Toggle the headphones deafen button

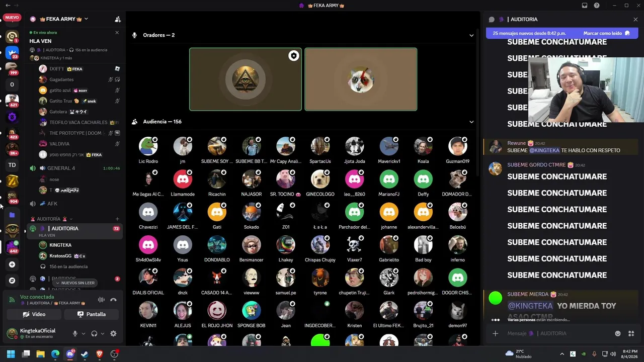click(x=94, y=333)
